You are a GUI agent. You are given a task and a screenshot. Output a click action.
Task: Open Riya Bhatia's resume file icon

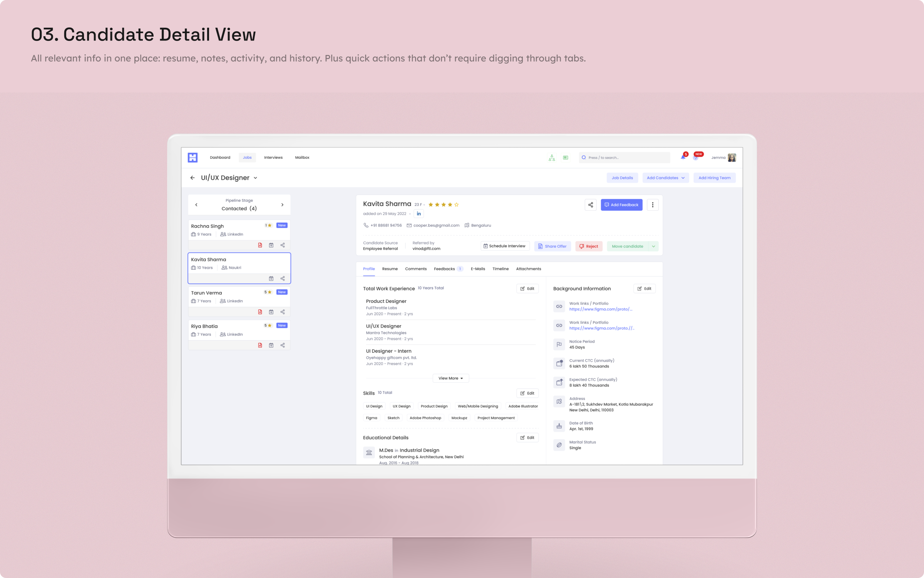(260, 345)
